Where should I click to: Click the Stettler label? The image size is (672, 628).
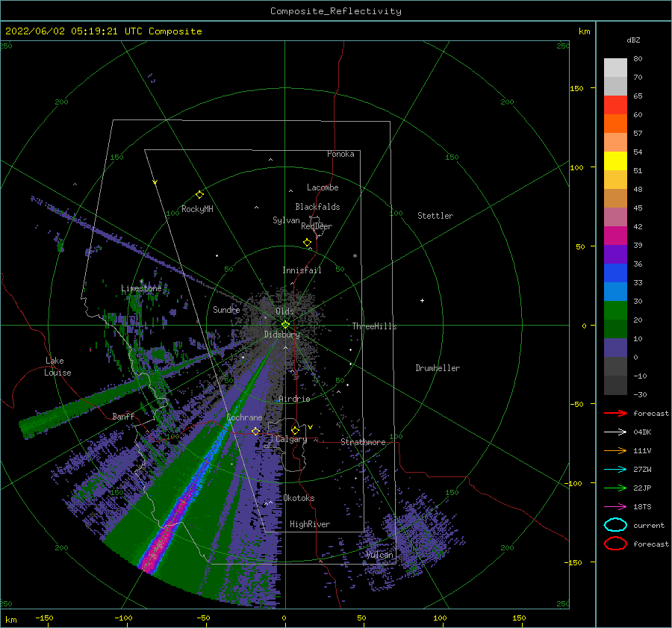tap(435, 216)
